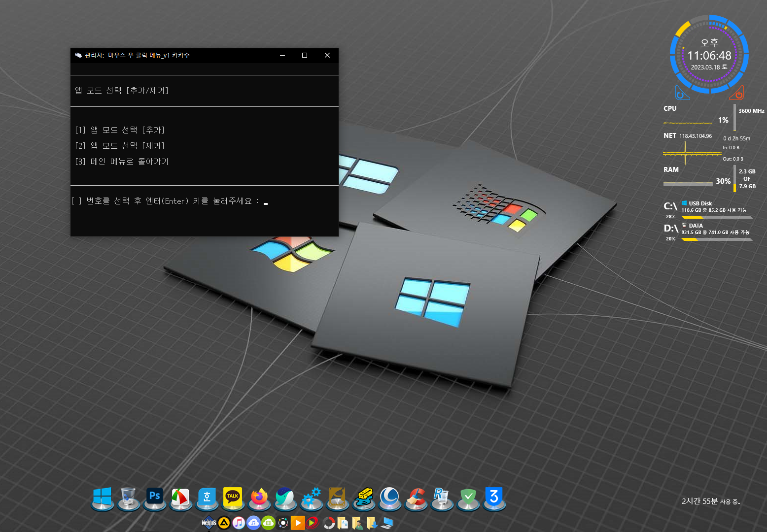
Task: Open KakaoTalk from the dock
Action: (x=233, y=499)
